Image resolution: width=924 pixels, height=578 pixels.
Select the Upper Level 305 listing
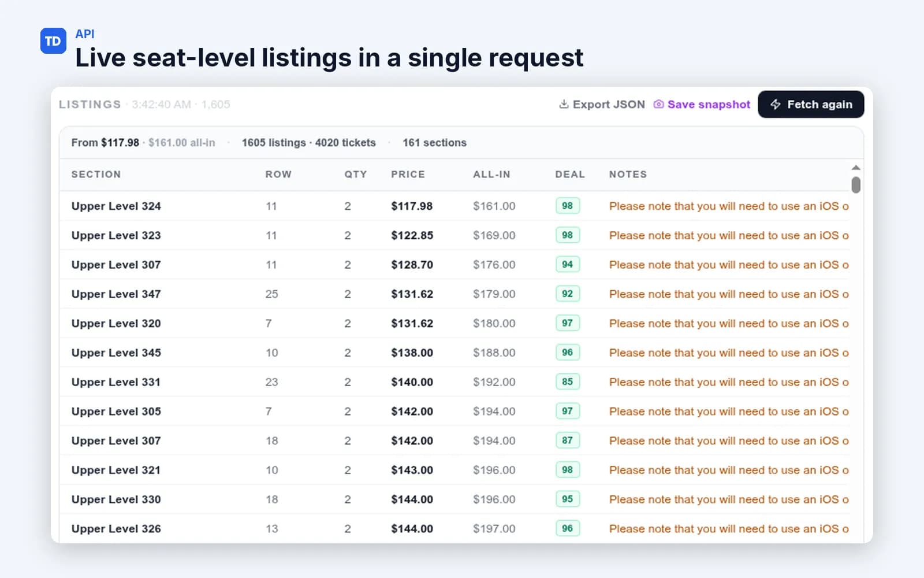point(455,411)
